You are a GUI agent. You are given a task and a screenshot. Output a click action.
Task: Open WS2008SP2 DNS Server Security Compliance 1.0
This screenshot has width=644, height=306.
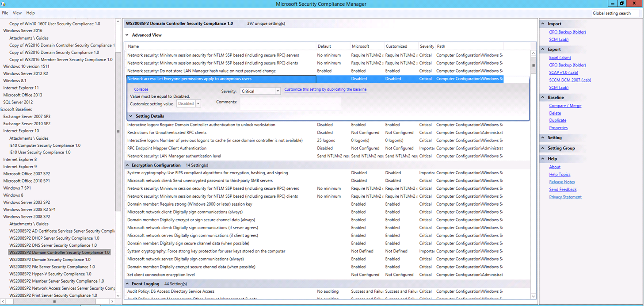click(53, 245)
